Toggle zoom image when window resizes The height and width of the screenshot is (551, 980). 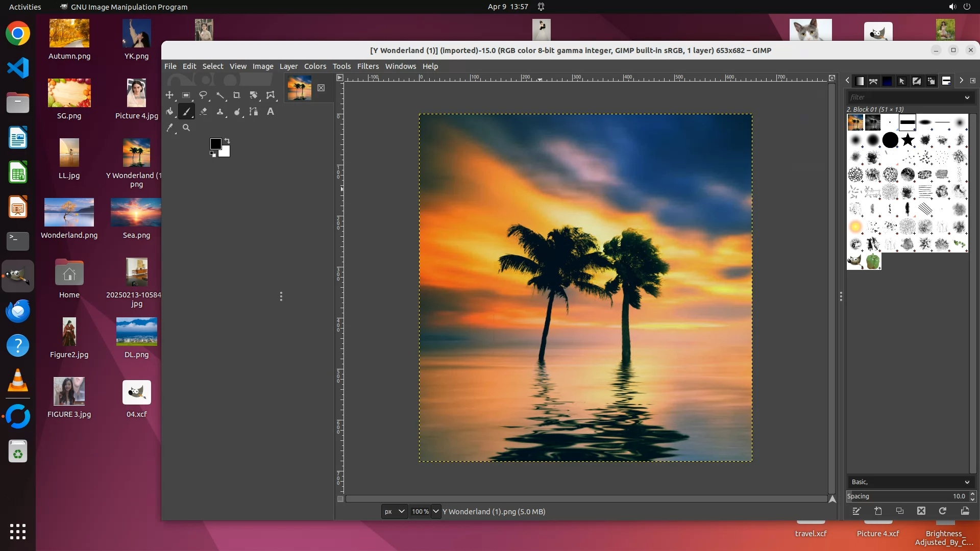point(832,78)
